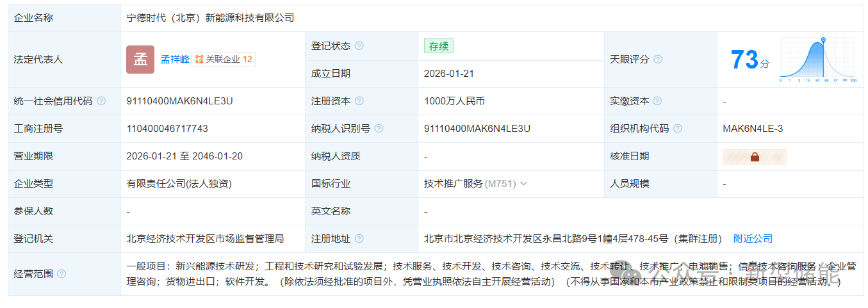Viewport: 868px width, 308px height.
Task: Click business term 2026-01-21 至 2046-01-20
Action: (x=184, y=156)
